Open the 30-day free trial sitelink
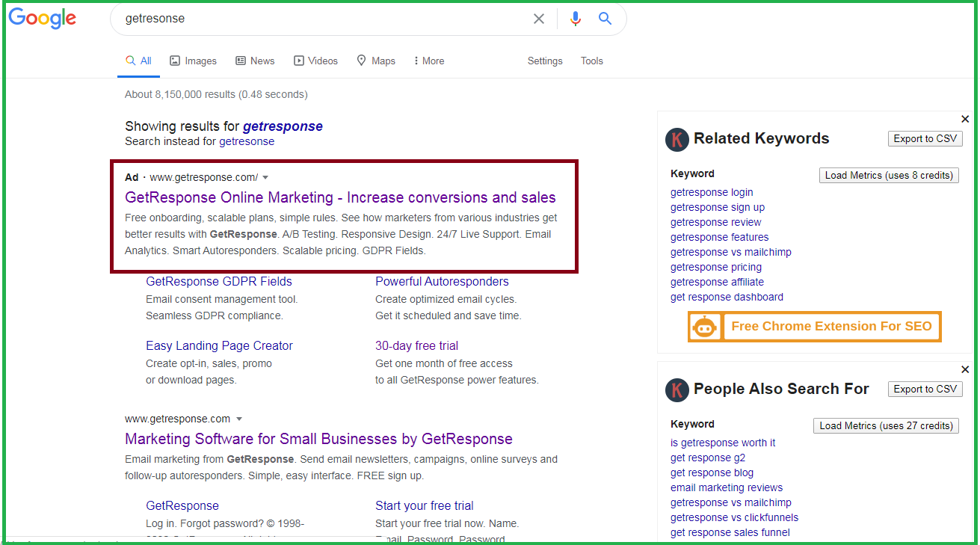 416,346
